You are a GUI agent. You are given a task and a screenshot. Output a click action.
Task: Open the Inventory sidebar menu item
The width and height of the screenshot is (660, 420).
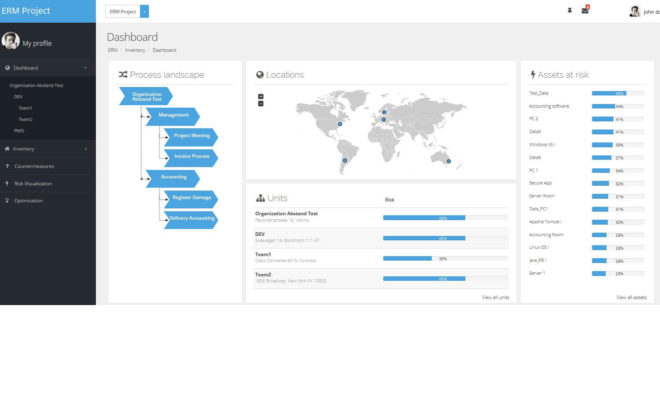coord(48,149)
